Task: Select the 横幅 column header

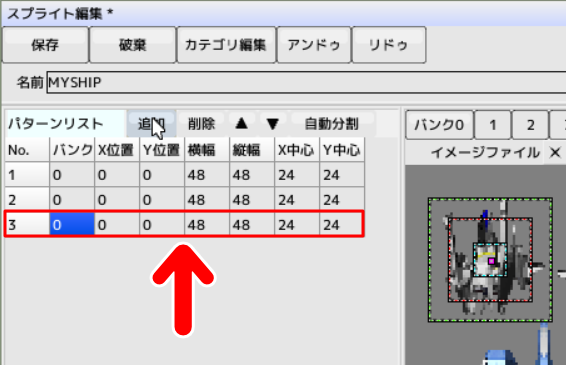Action: [207, 150]
